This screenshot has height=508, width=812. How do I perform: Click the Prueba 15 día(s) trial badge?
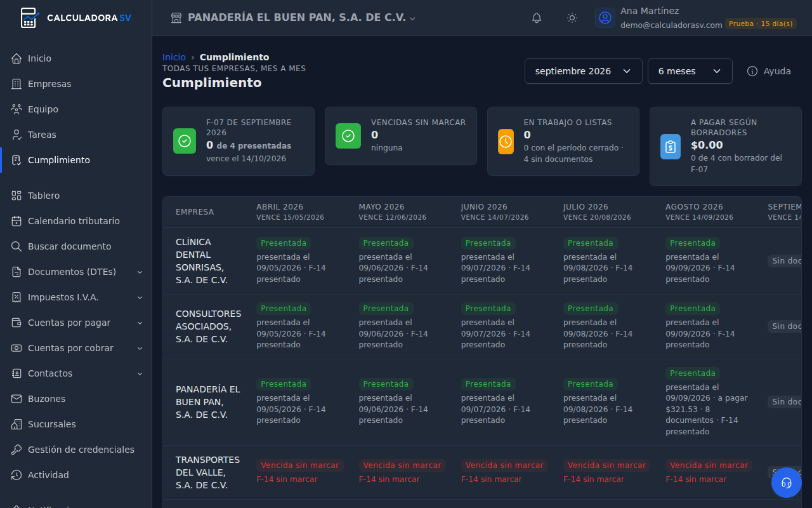tap(761, 23)
